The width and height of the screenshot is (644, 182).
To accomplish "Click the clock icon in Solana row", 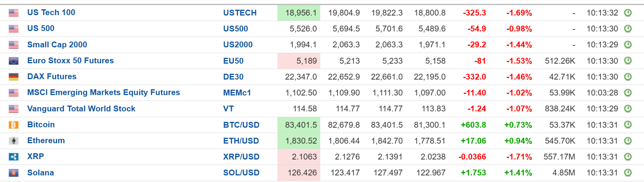I will pyautogui.click(x=628, y=173).
